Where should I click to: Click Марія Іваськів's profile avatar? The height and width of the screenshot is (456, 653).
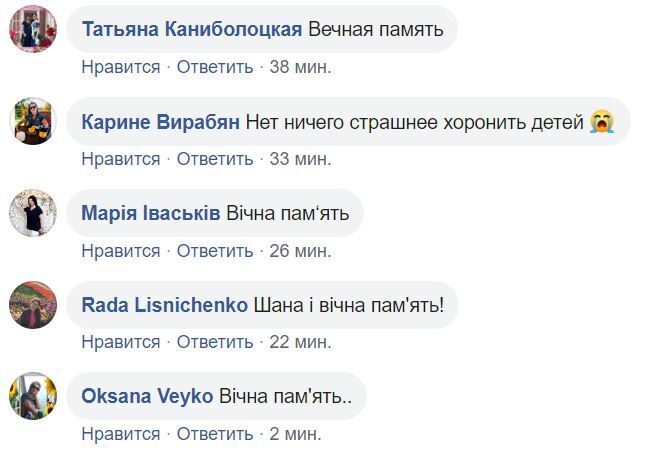(x=33, y=213)
